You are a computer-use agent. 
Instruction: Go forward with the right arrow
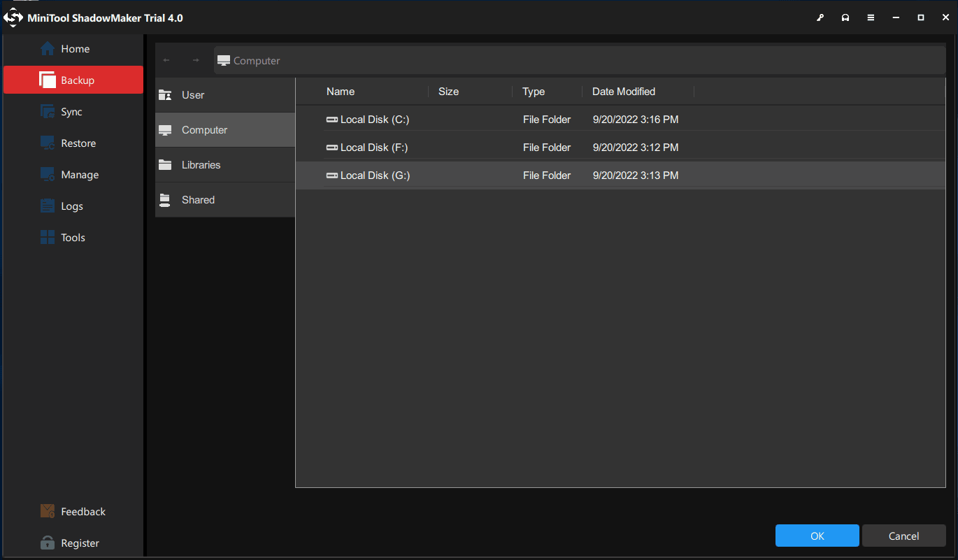(x=196, y=61)
